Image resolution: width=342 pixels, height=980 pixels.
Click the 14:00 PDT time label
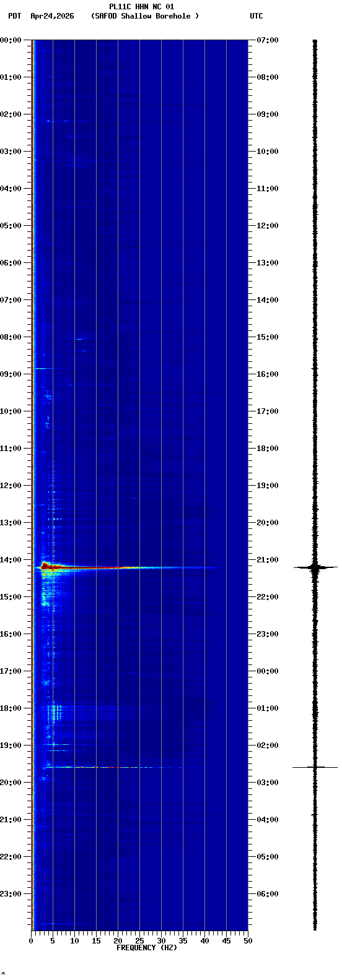(11, 559)
